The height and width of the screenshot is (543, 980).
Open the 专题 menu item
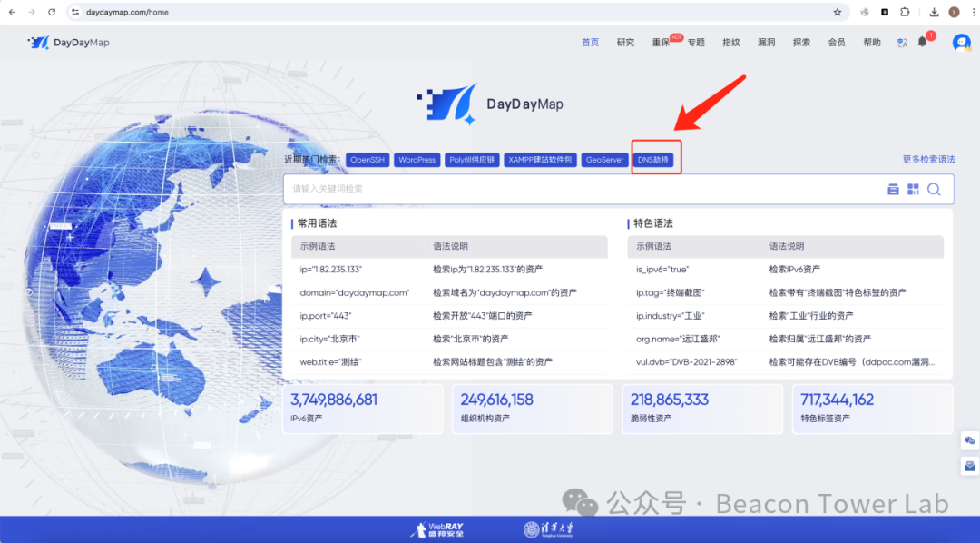pos(696,42)
